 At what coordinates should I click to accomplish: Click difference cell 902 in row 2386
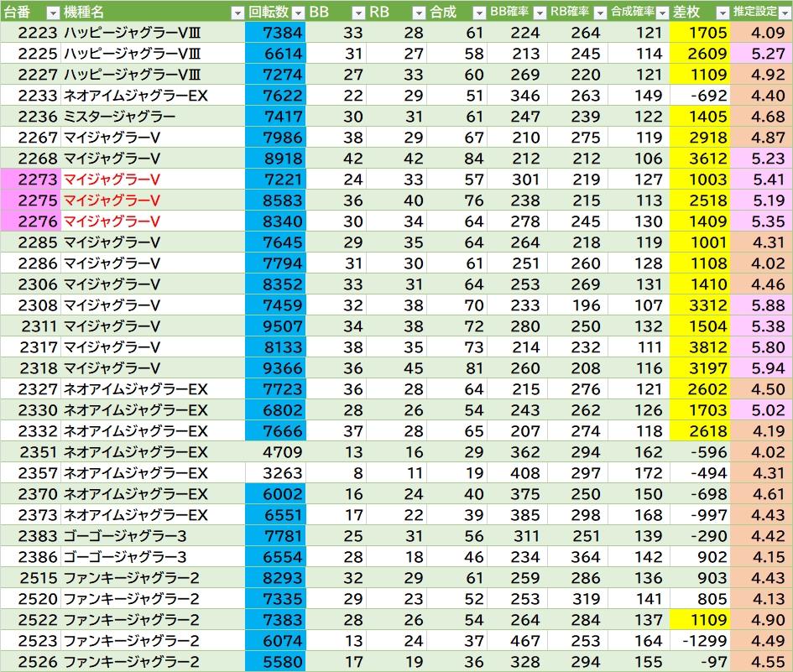[x=700, y=557]
